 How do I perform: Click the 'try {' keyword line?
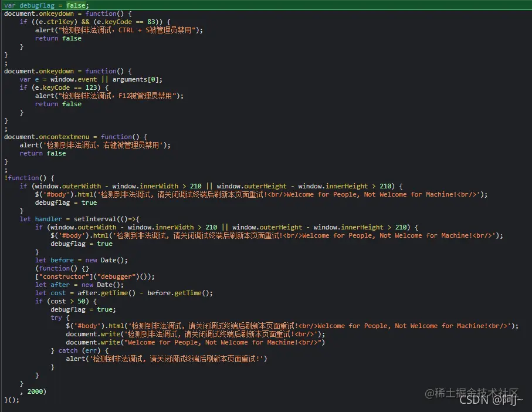(60, 318)
